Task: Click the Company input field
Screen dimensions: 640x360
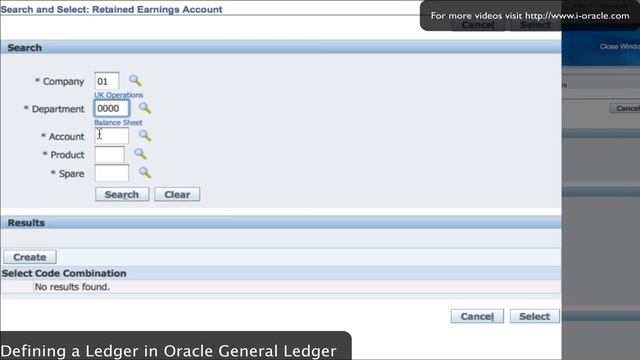Action: 107,81
